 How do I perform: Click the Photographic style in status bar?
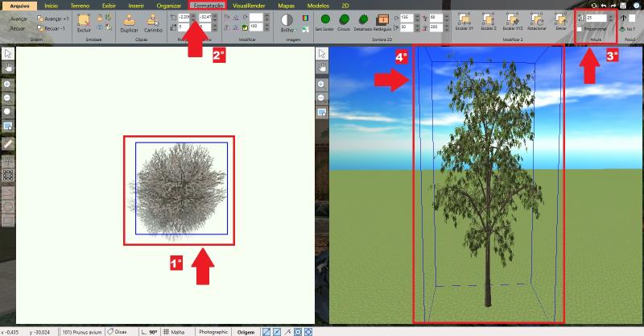tap(213, 331)
